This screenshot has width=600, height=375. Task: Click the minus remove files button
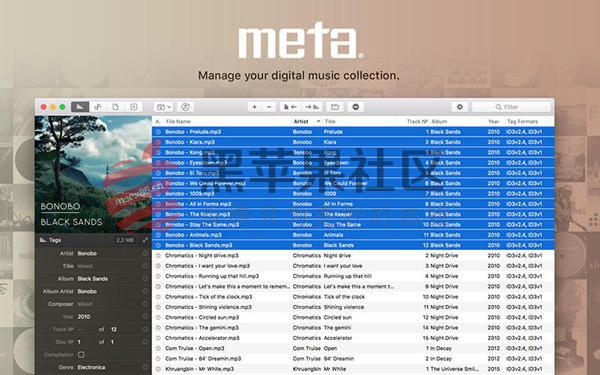[x=269, y=107]
